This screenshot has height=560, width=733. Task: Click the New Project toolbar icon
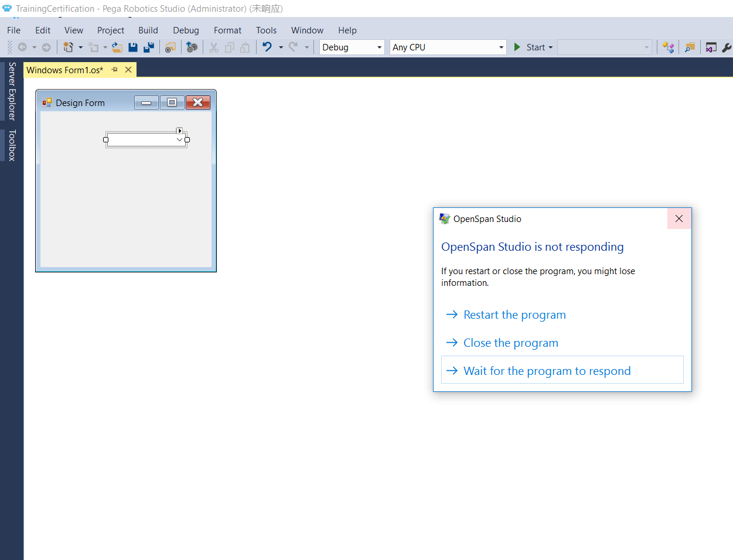(69, 47)
